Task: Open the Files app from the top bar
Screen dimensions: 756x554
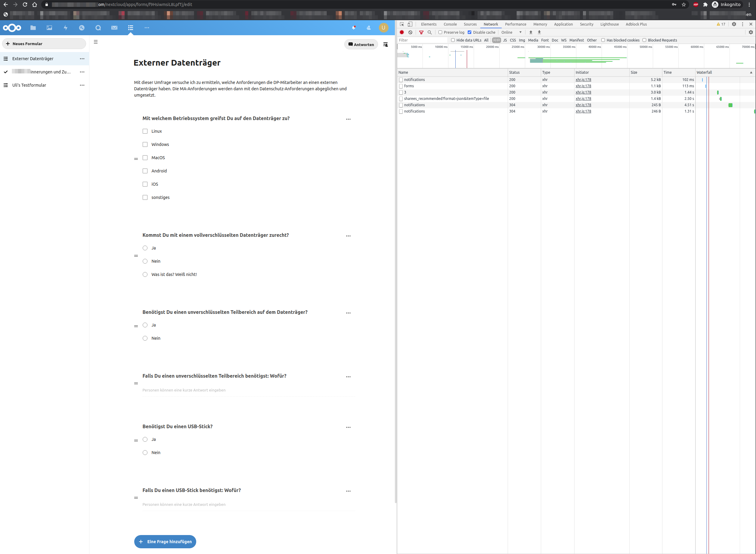Action: point(33,28)
